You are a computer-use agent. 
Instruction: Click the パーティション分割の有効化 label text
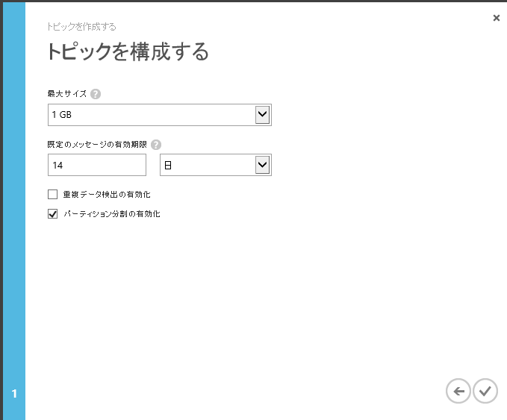[111, 214]
